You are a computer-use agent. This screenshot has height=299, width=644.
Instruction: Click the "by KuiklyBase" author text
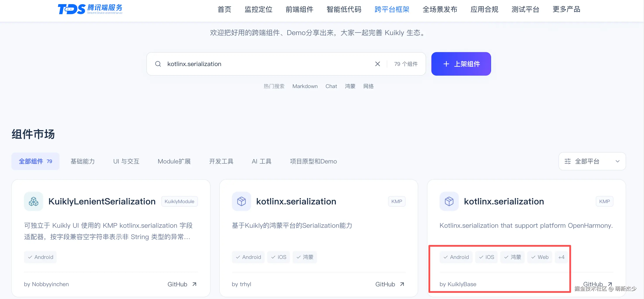pos(458,284)
